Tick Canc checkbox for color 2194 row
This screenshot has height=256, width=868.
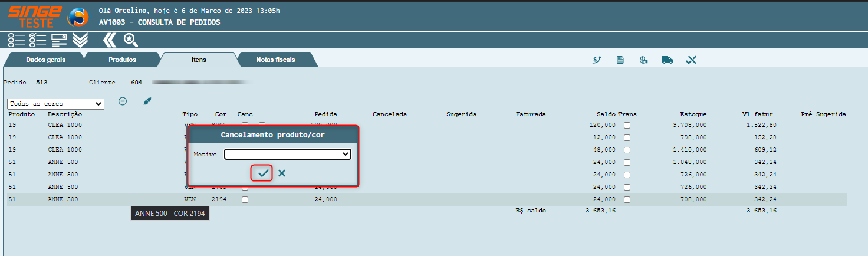(x=245, y=199)
